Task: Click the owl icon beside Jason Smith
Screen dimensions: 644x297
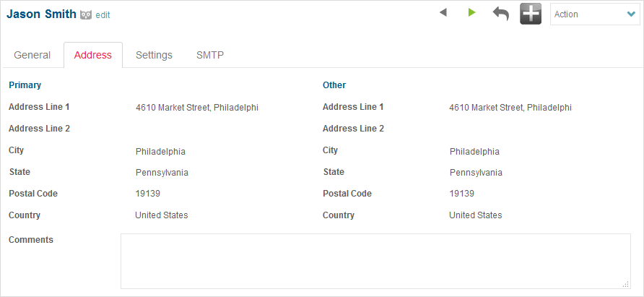Action: (85, 14)
